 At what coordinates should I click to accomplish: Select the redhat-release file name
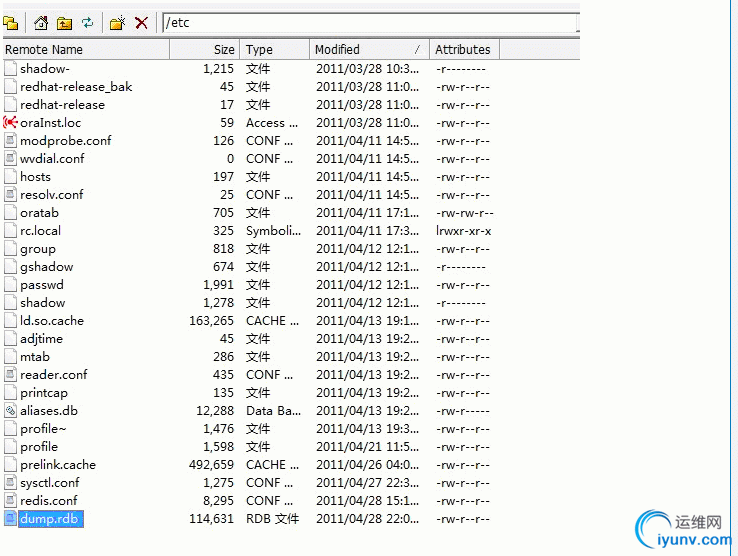pyautogui.click(x=62, y=105)
